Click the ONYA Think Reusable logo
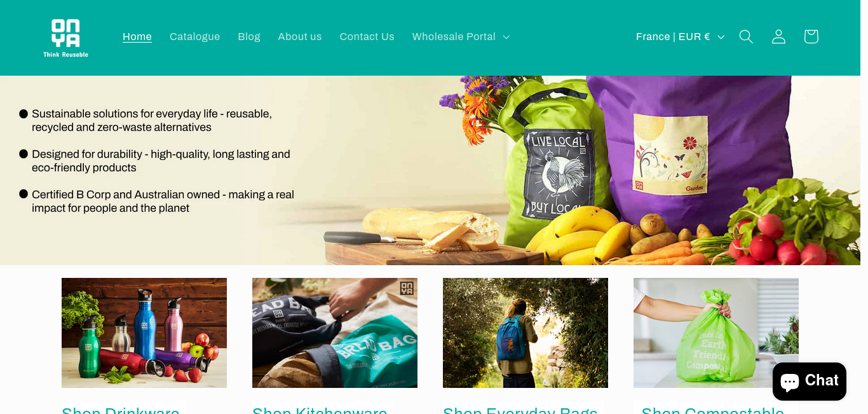Screen dimensions: 868x414 [66, 38]
